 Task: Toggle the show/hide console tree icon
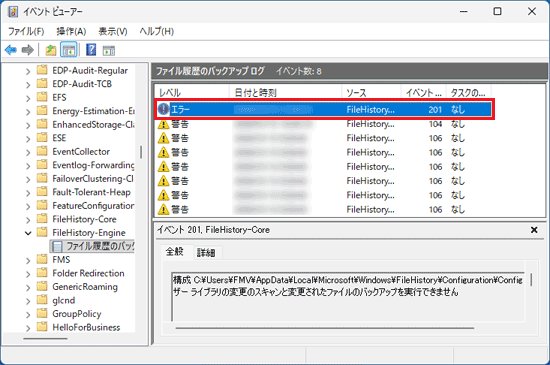(69, 50)
